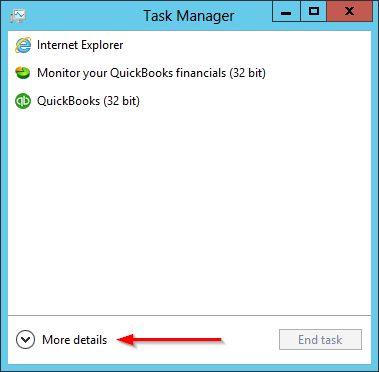Click the green pie chart financials icon
The image size is (379, 372).
click(x=23, y=73)
